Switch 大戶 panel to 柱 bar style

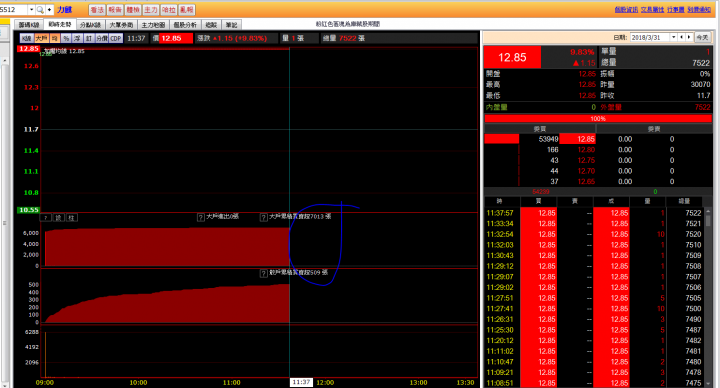point(72,218)
